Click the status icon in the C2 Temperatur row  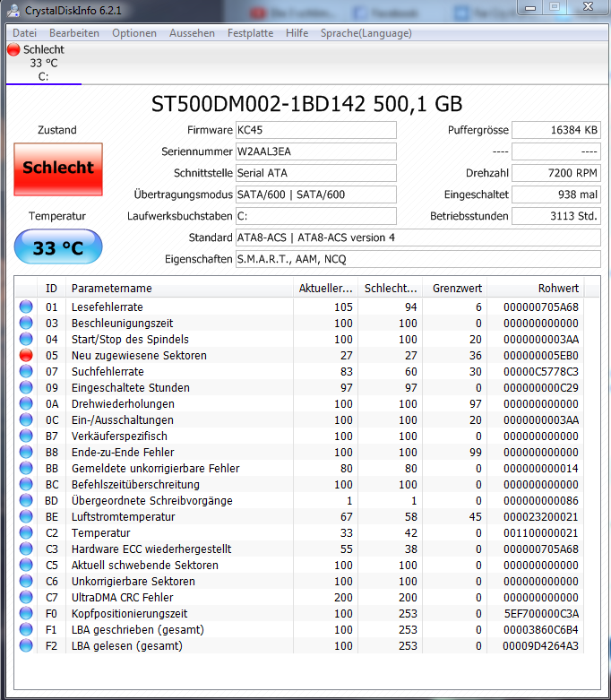point(26,532)
